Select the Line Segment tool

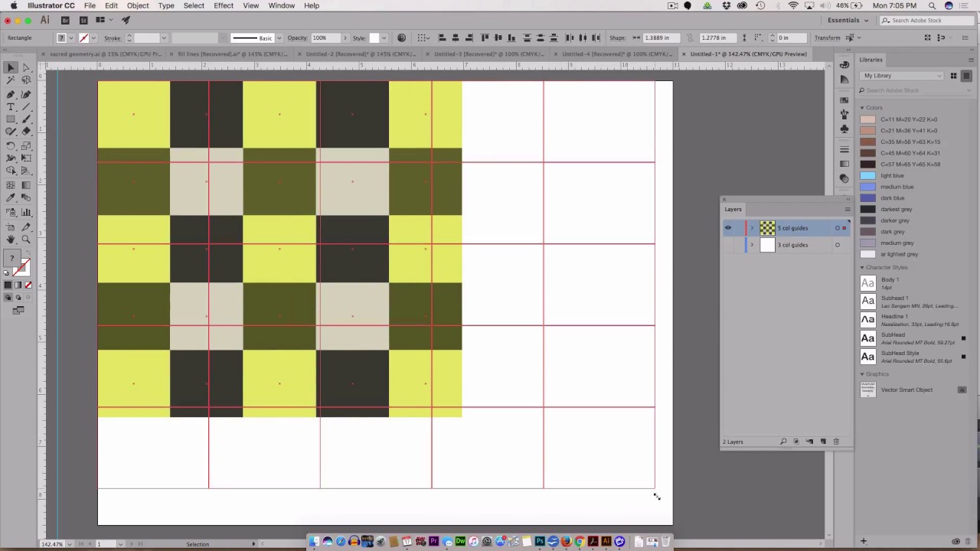[x=25, y=107]
